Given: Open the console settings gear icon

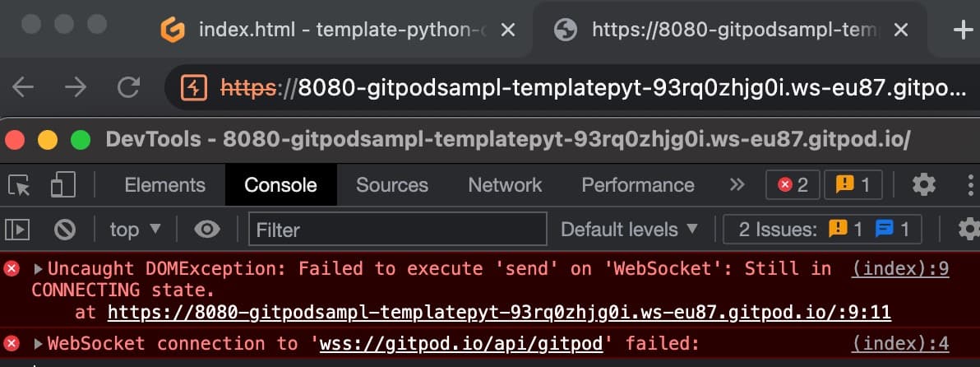Looking at the screenshot, I should (x=969, y=230).
